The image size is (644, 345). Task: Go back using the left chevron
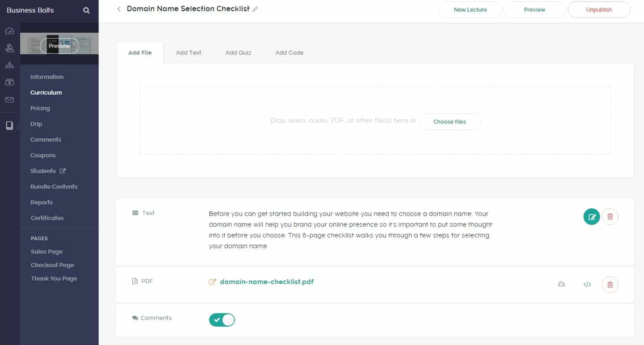point(119,9)
